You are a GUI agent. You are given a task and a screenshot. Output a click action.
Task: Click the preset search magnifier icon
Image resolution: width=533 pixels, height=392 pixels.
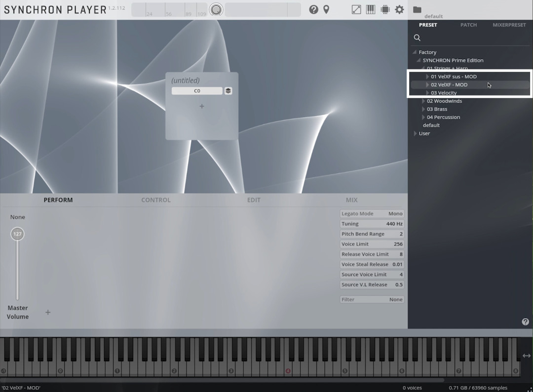pos(417,37)
